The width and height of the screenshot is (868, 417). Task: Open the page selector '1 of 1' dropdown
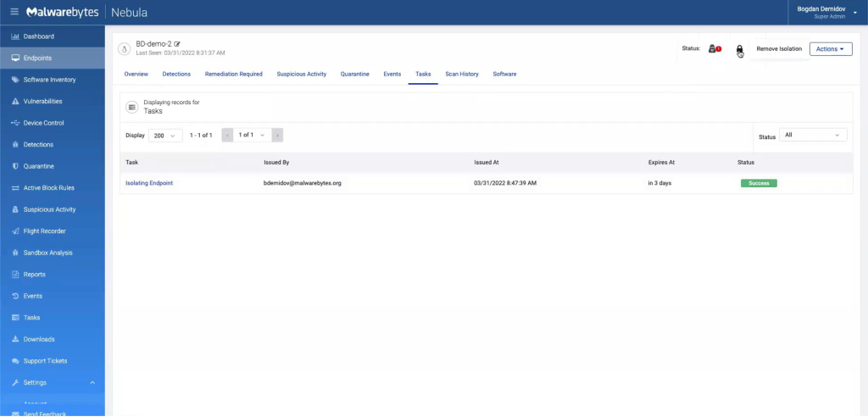[253, 135]
